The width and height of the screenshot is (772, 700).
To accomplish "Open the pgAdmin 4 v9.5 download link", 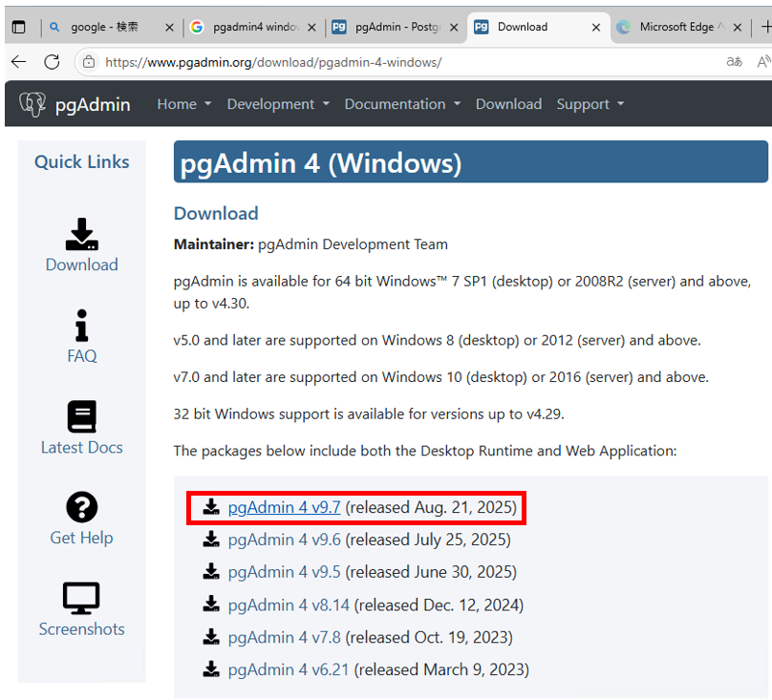I will pyautogui.click(x=284, y=572).
